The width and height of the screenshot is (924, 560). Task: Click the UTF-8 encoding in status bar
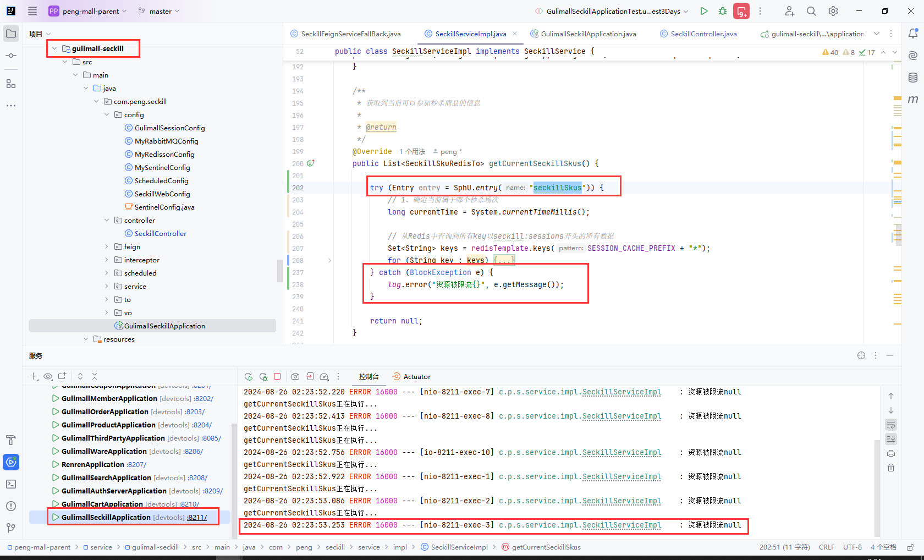pyautogui.click(x=853, y=547)
